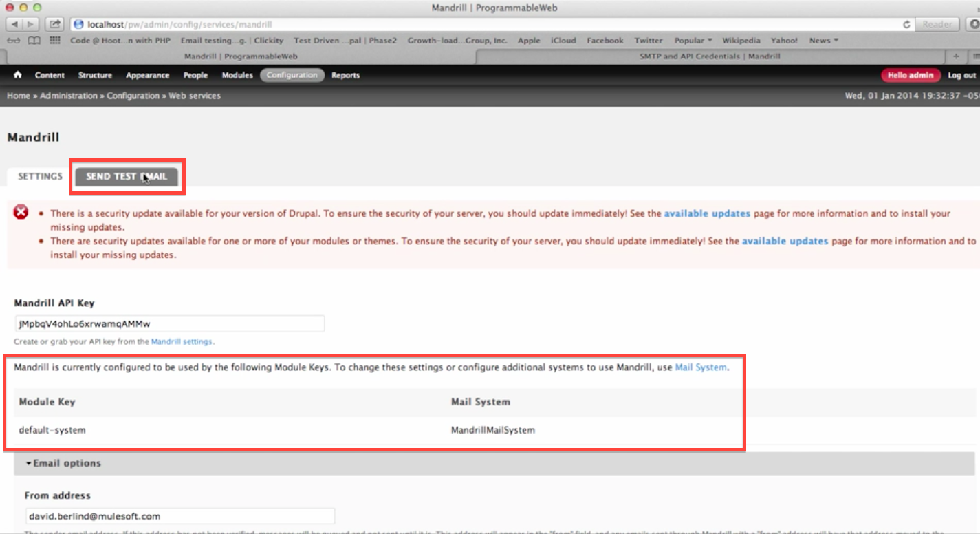This screenshot has width=980, height=534.
Task: Open the Apple bookmark
Action: point(529,41)
